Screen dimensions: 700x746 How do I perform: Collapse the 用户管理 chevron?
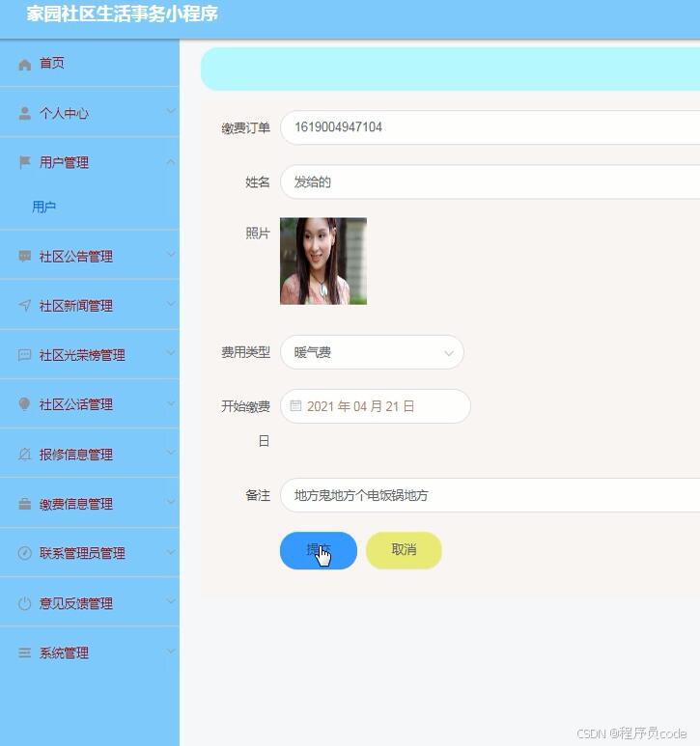[171, 162]
